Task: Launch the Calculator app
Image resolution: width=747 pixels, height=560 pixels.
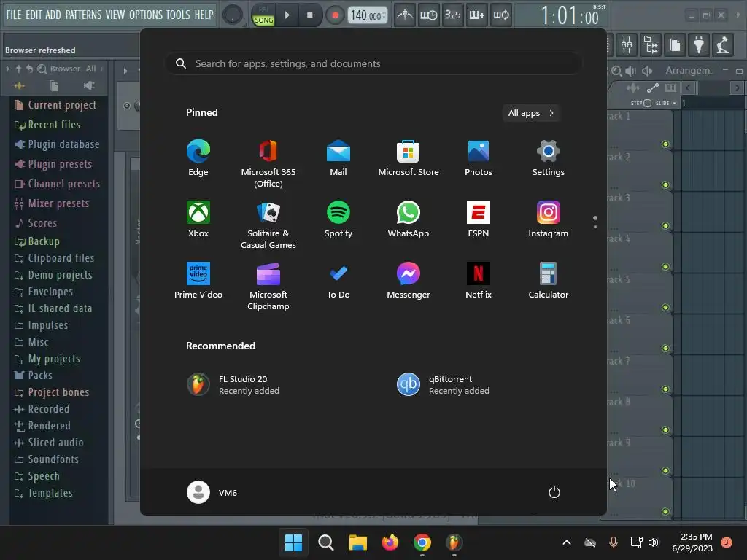Action: 549,281
